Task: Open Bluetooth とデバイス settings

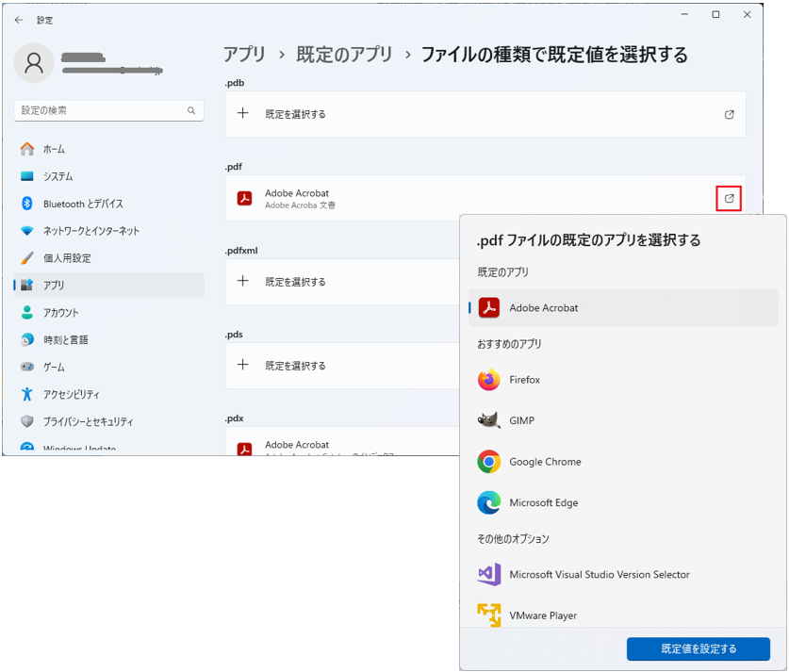Action: click(x=108, y=204)
